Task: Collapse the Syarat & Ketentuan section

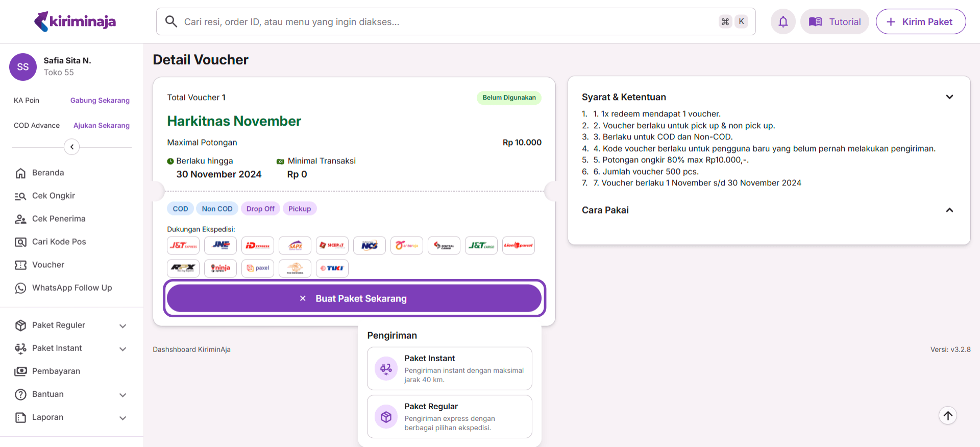Action: [x=949, y=97]
